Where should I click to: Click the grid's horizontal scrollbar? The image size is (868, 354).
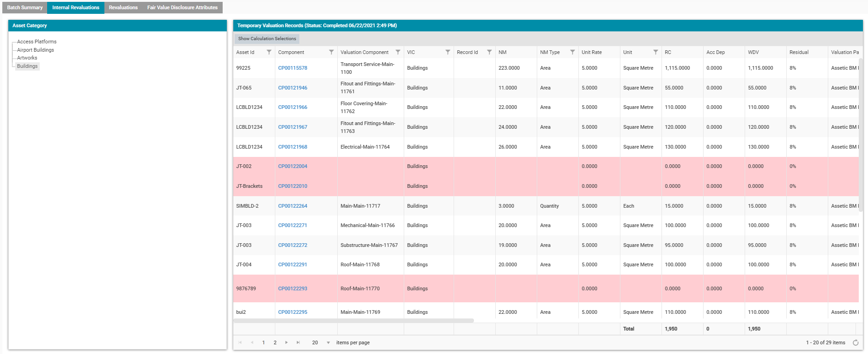coord(354,320)
